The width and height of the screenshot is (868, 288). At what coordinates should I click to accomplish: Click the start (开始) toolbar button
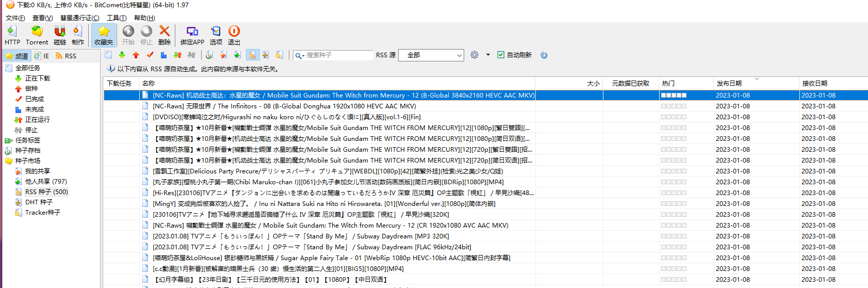click(128, 35)
